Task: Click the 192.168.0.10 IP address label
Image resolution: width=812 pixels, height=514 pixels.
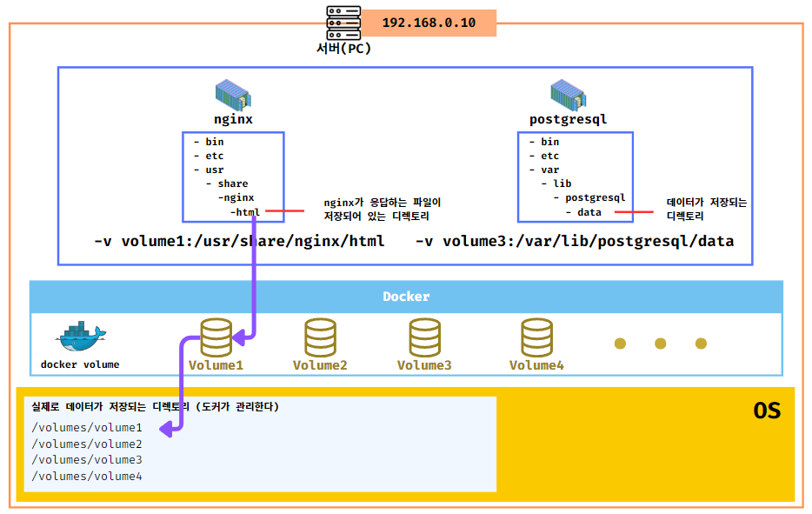Action: click(x=429, y=23)
